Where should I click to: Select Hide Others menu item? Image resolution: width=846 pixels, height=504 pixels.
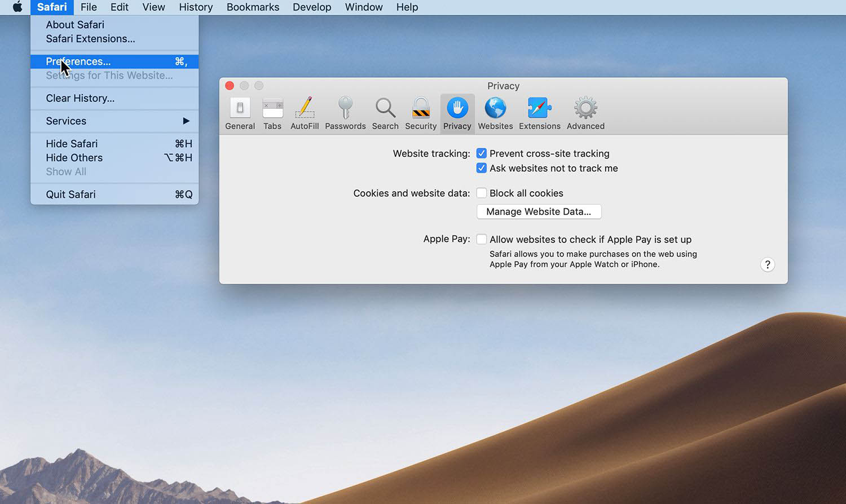pos(114,158)
